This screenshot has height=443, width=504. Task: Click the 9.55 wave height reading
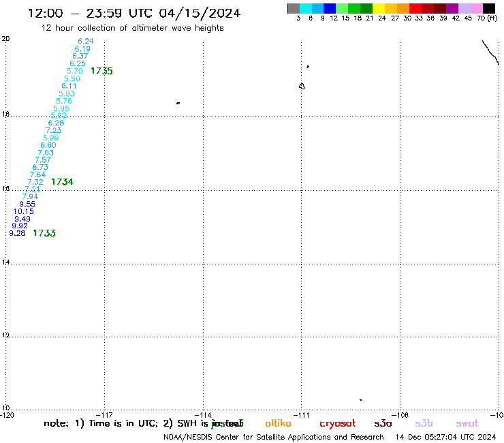click(x=27, y=204)
